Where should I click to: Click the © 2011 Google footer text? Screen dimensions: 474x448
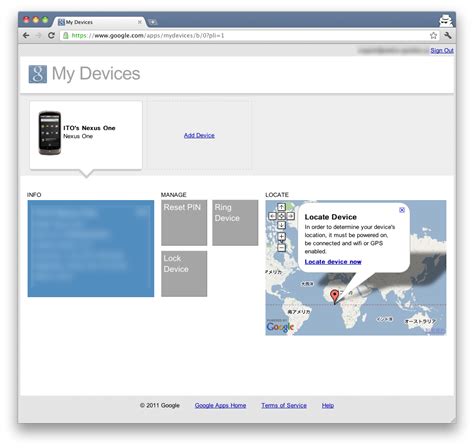(x=160, y=406)
